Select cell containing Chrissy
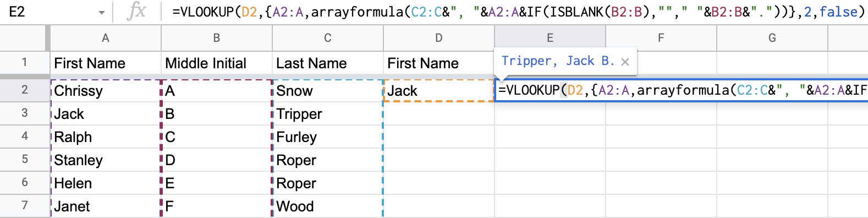The width and height of the screenshot is (868, 218). coord(106,90)
